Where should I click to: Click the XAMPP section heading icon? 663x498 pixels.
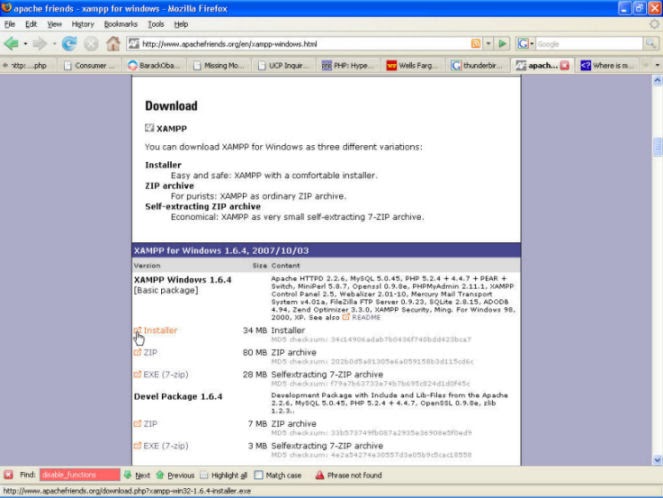tap(149, 128)
